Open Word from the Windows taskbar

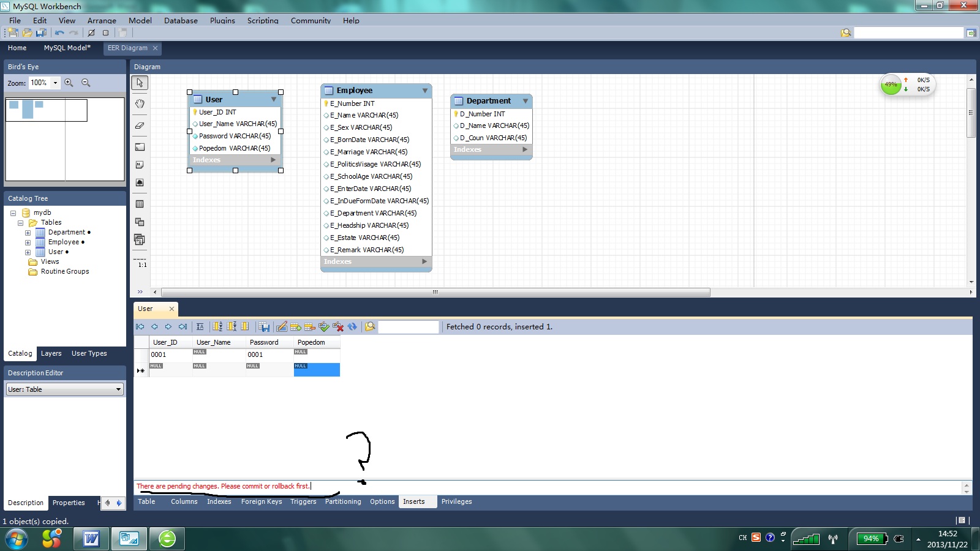(91, 539)
